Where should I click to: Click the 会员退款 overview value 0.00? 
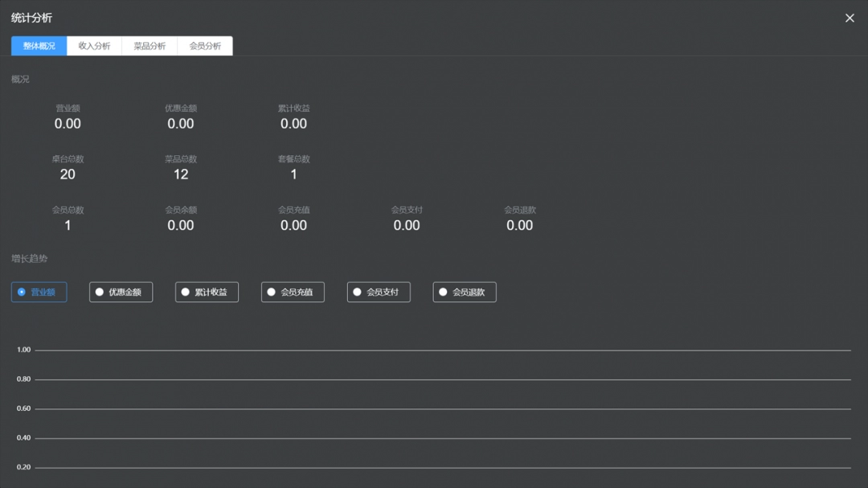[x=519, y=225]
